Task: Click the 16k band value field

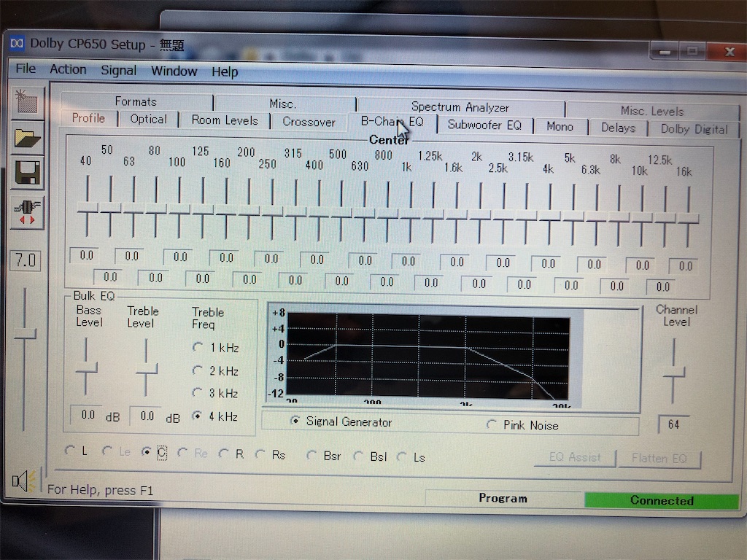Action: pos(684,265)
